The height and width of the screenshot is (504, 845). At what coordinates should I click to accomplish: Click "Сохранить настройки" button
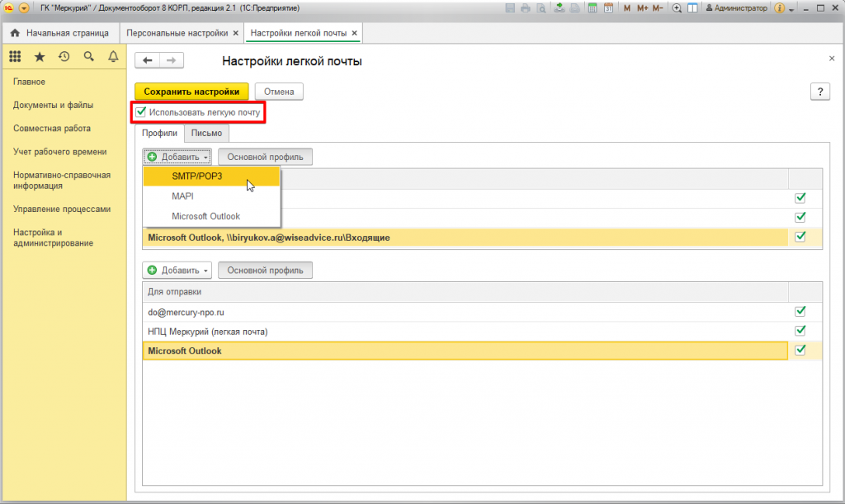coord(191,92)
